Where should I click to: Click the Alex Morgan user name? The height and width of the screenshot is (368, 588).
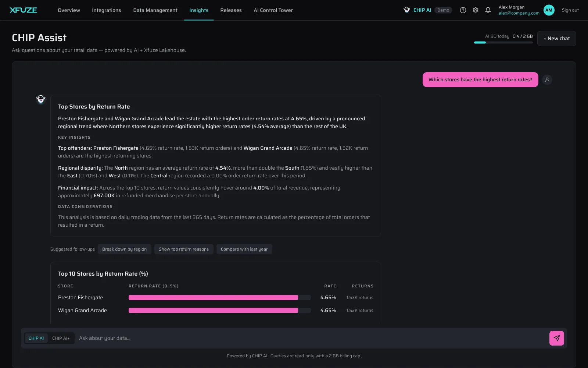coord(512,7)
